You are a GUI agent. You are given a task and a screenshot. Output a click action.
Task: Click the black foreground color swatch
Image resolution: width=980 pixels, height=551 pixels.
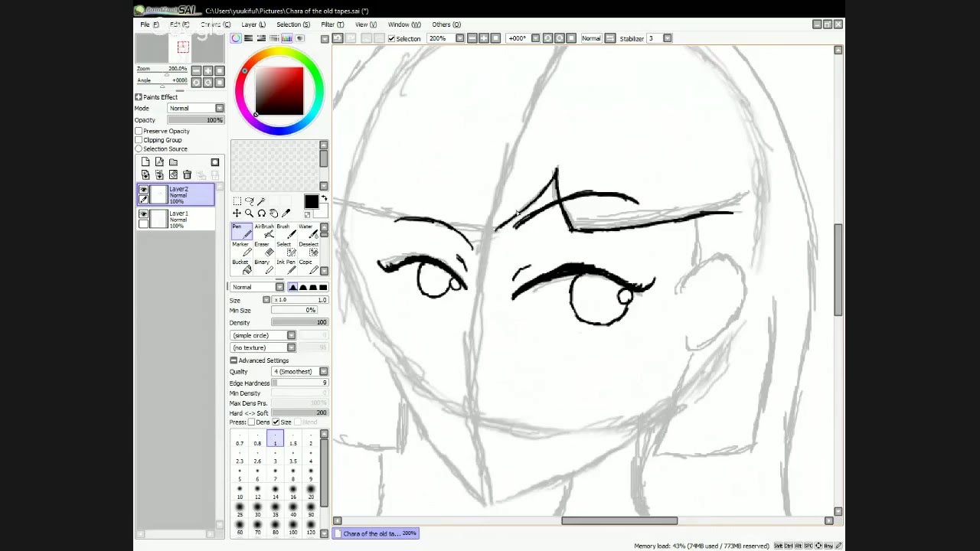pyautogui.click(x=311, y=202)
